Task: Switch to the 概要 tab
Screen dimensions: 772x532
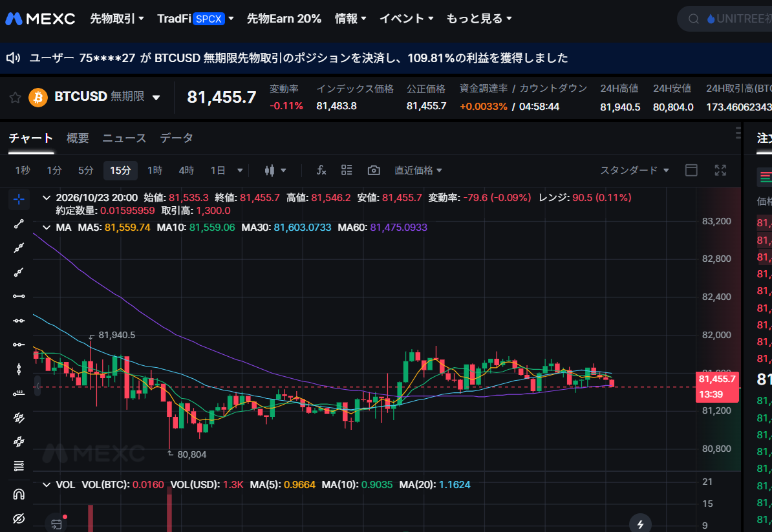Action: 78,138
